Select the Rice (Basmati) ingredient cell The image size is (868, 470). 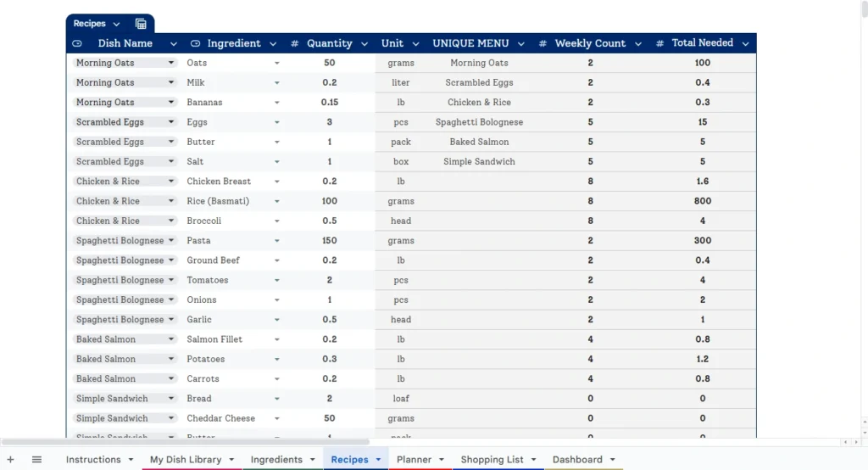click(232, 201)
